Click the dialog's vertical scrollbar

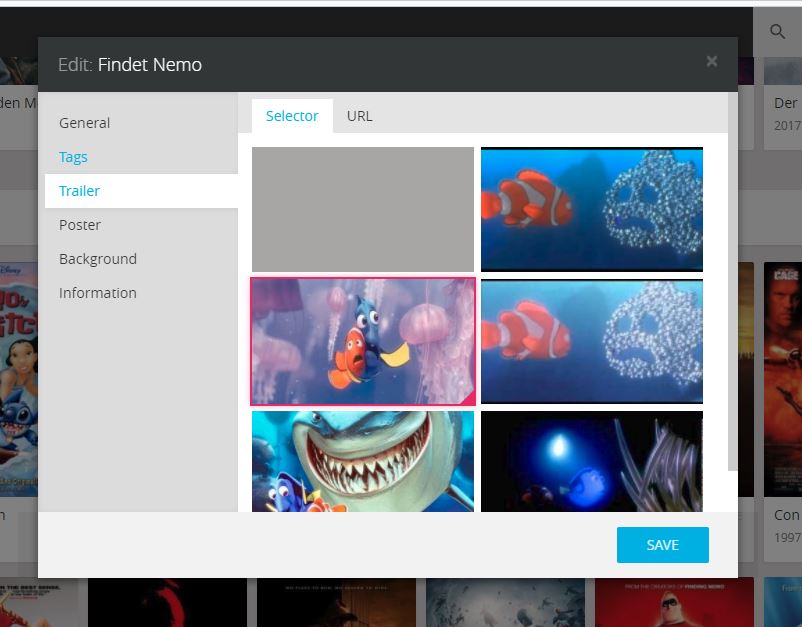coord(732,281)
